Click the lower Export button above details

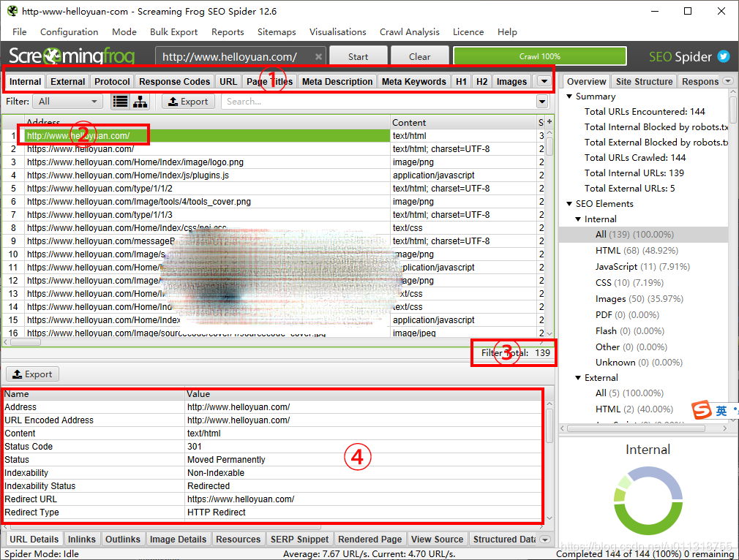point(32,374)
